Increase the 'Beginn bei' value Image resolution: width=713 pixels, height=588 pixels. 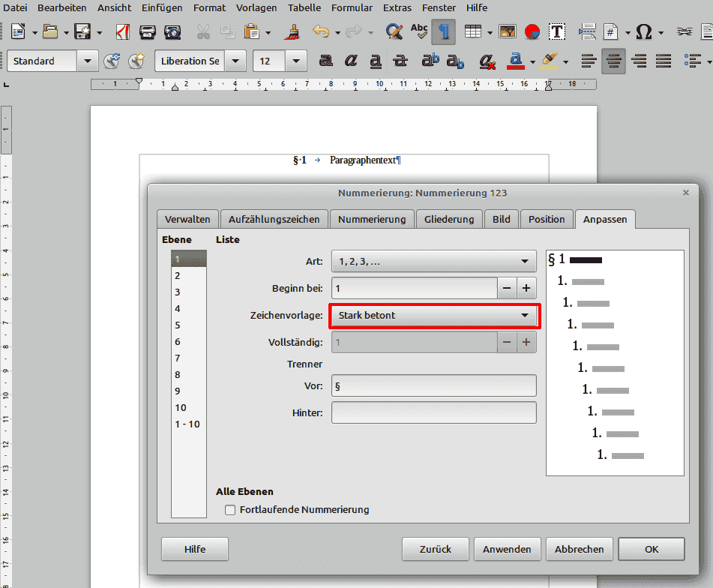(x=526, y=288)
